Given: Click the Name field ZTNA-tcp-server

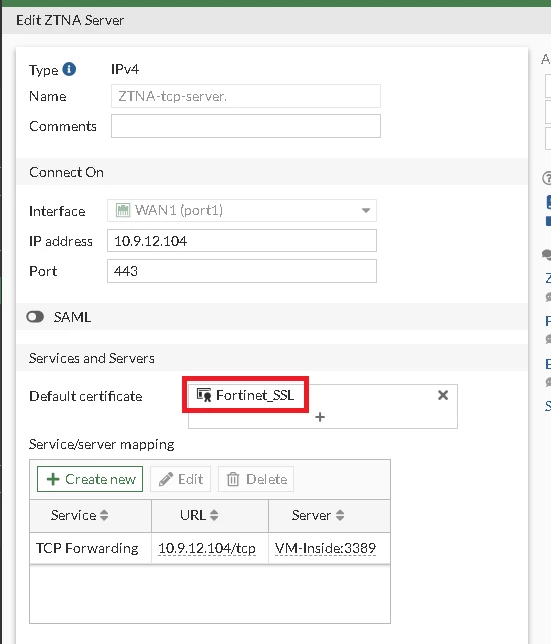Looking at the screenshot, I should (246, 96).
